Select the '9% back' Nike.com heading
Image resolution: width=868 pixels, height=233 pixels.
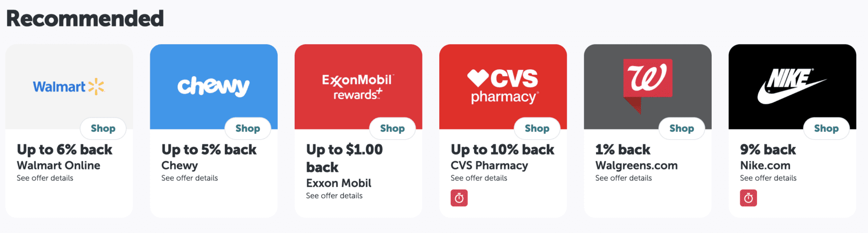tap(768, 150)
